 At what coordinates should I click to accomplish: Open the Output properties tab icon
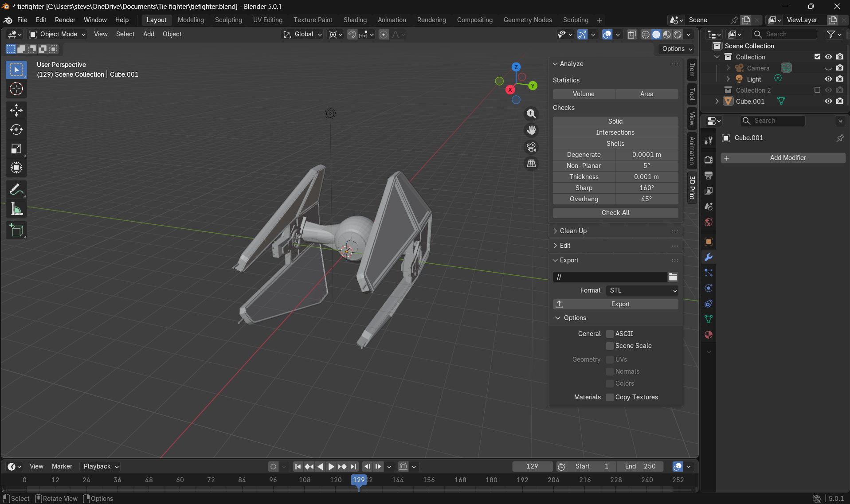click(709, 175)
